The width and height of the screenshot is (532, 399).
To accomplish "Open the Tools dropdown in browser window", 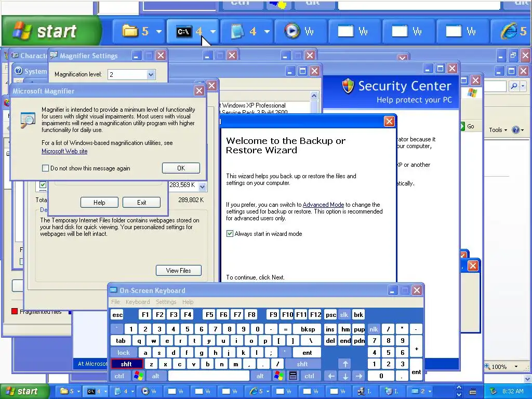I will [498, 130].
